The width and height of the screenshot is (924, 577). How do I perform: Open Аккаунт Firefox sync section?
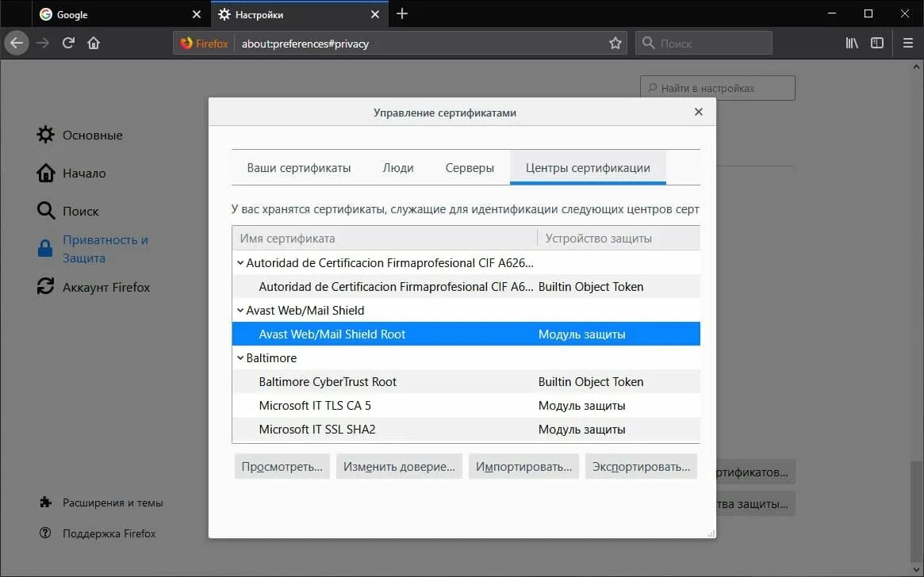[x=93, y=287]
